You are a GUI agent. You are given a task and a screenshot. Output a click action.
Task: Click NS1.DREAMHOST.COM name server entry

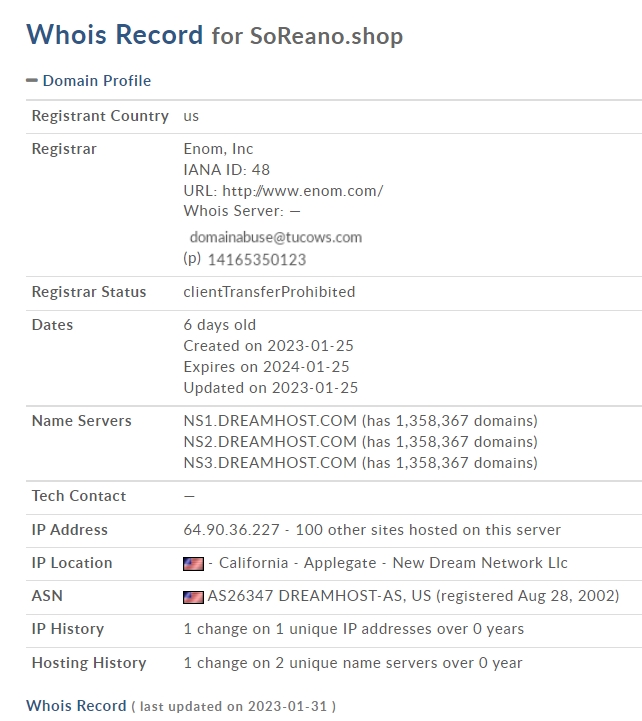click(270, 421)
